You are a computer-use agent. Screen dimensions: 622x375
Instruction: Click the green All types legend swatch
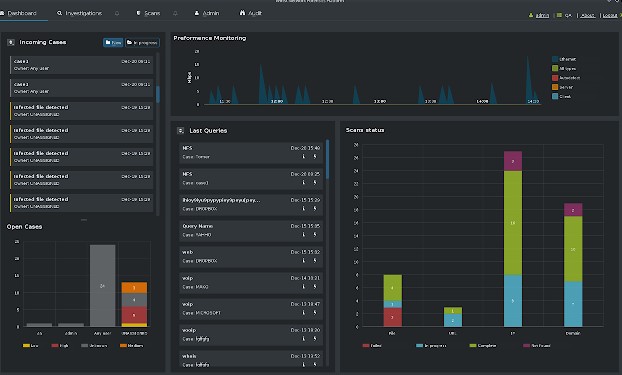tap(555, 68)
